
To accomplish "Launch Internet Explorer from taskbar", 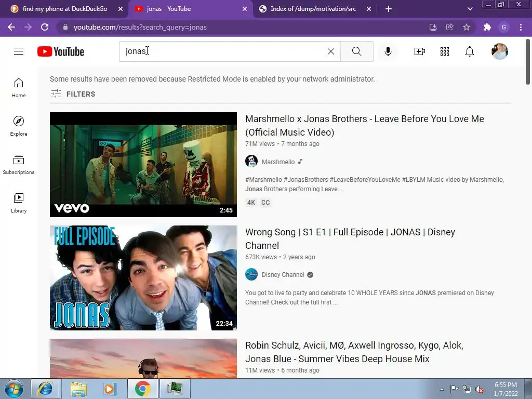I will pos(45,389).
